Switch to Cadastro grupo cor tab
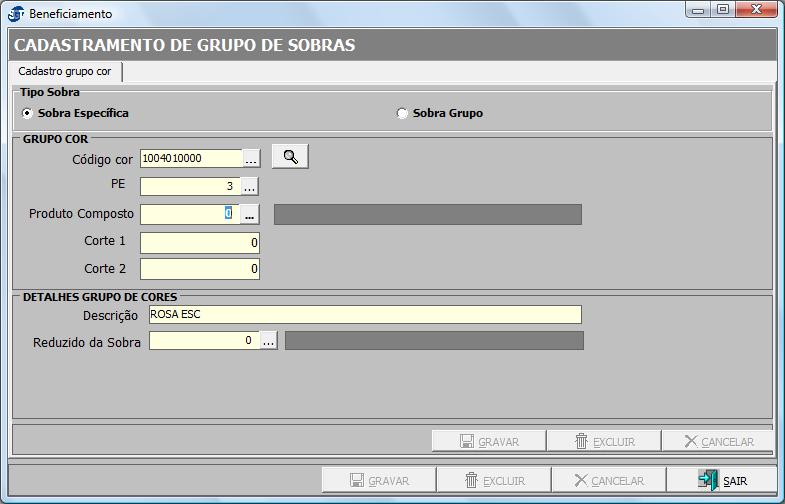This screenshot has width=785, height=504. (x=65, y=72)
